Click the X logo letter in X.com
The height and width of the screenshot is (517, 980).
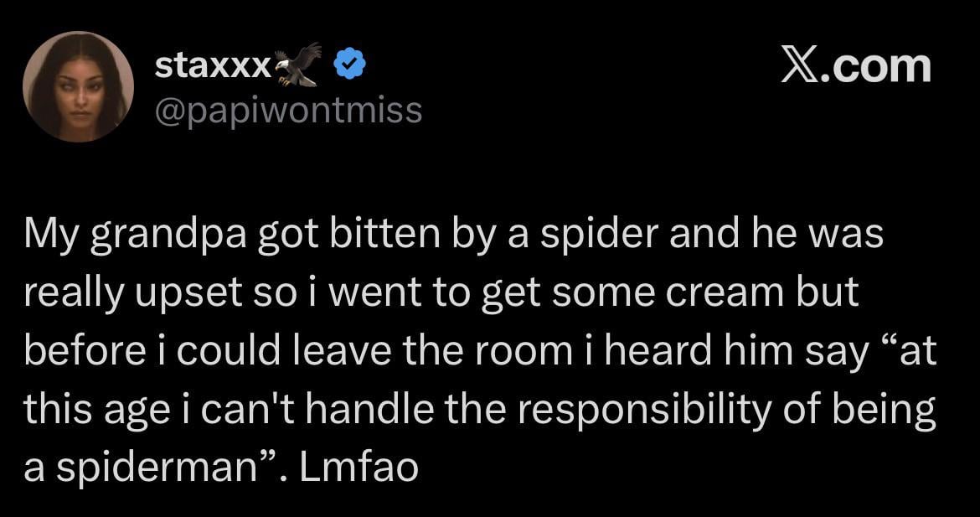click(x=799, y=65)
